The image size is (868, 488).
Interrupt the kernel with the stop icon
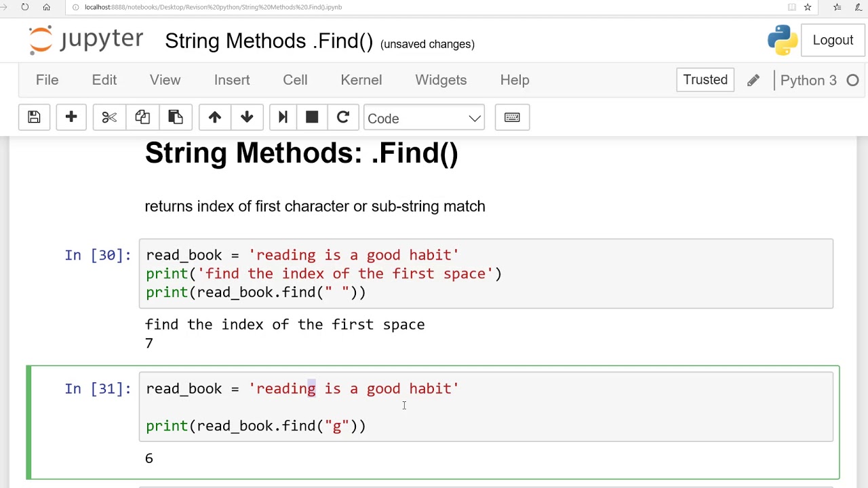[312, 118]
